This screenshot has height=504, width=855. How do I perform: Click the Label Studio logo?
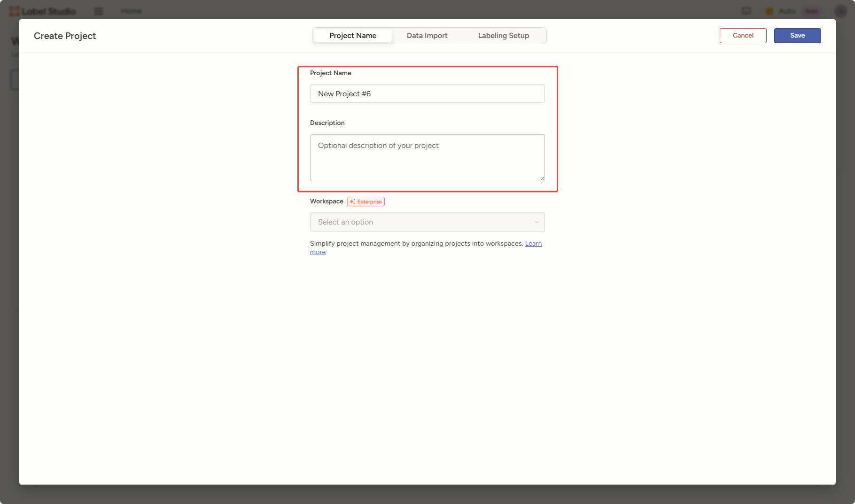pos(43,11)
